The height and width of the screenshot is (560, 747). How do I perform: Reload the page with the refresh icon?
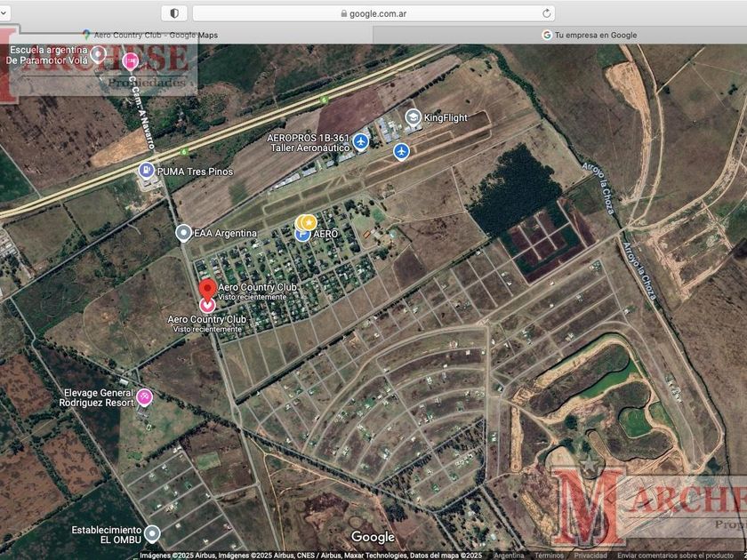546,13
